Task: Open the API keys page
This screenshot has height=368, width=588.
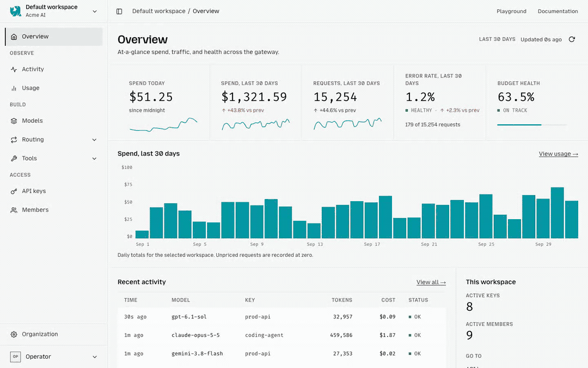Action: click(53, 191)
